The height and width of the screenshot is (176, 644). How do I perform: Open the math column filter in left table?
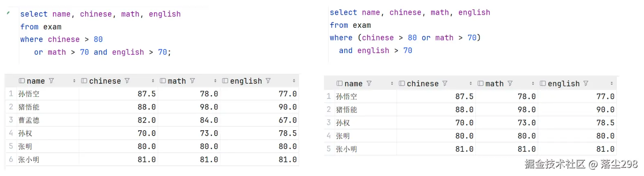tap(192, 81)
